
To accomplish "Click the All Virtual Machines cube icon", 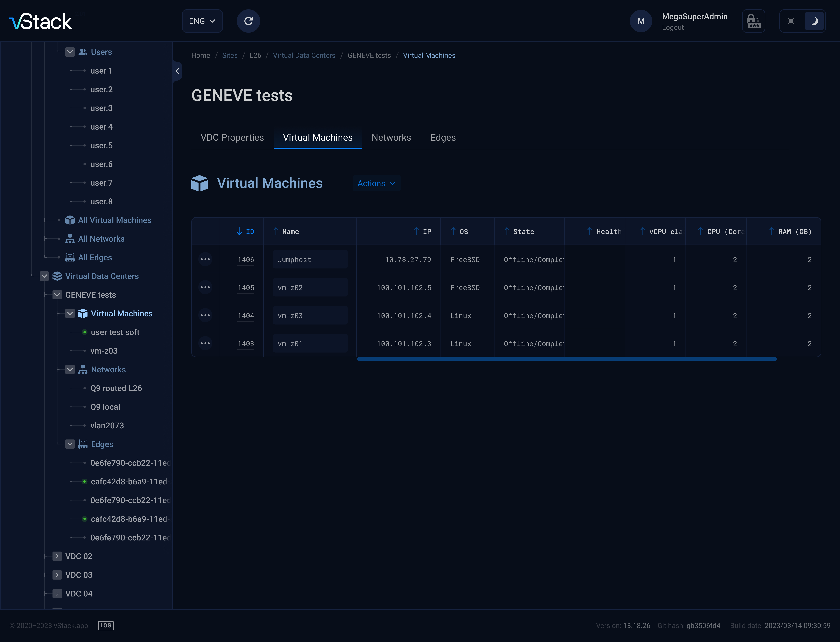I will click(70, 220).
